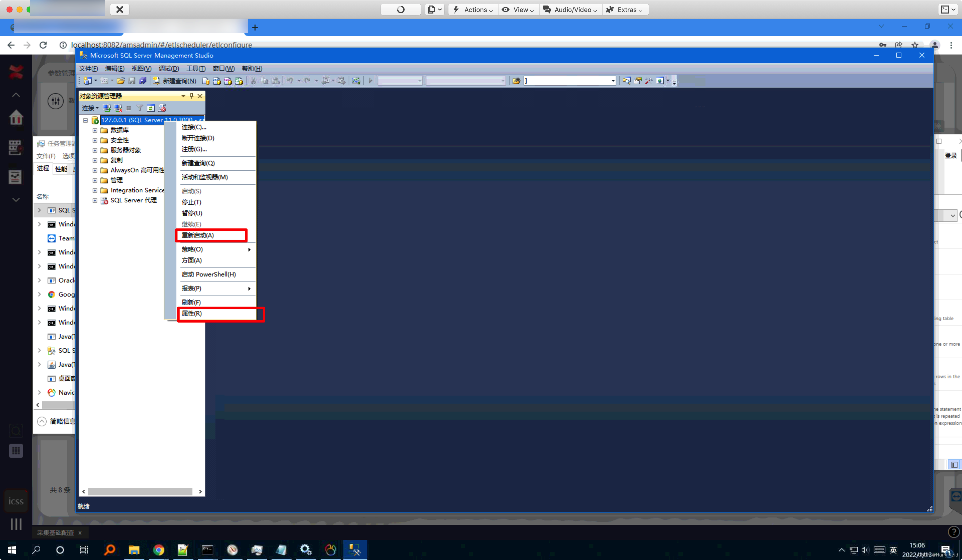Open the 工具(T) menu

coord(195,68)
